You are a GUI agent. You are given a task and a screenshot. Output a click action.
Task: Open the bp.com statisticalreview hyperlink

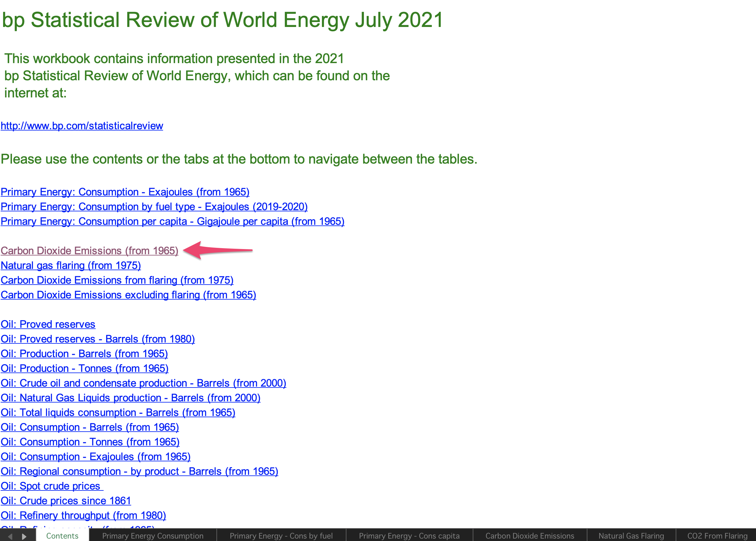82,126
